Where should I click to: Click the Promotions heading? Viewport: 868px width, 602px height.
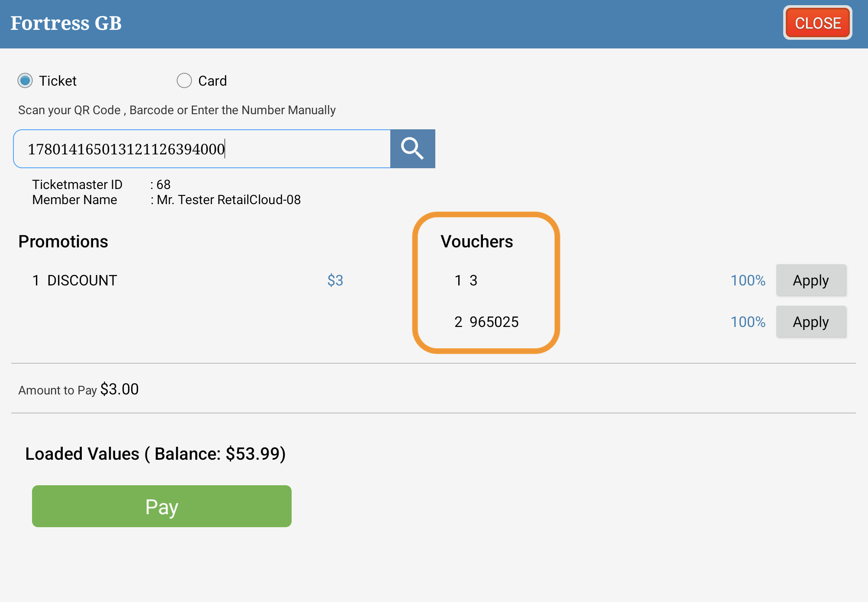[63, 241]
